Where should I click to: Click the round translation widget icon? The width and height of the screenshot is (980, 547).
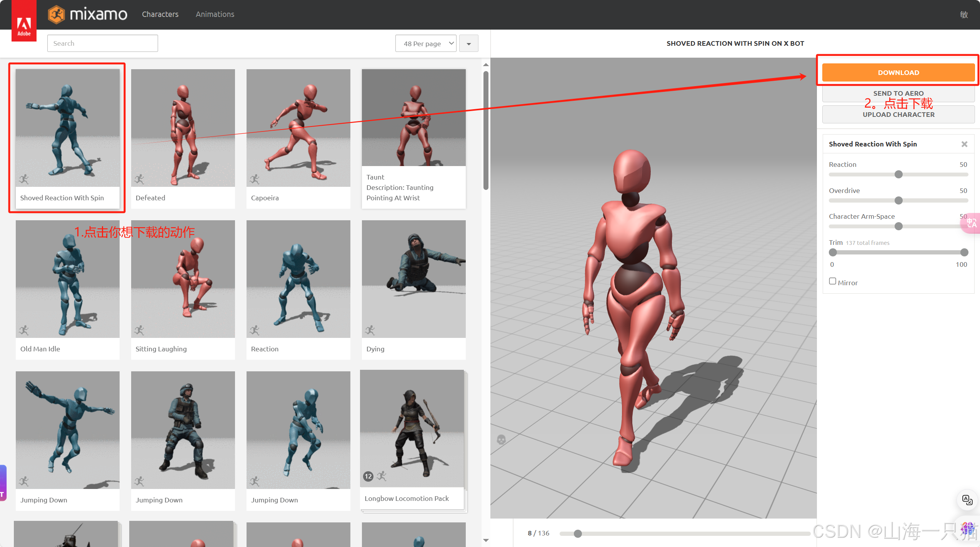coord(967,500)
